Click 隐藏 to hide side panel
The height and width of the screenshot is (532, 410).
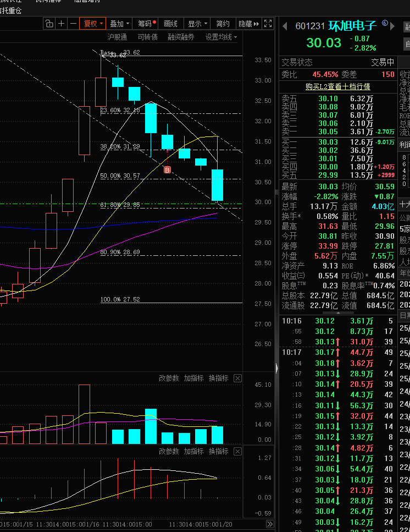(249, 24)
